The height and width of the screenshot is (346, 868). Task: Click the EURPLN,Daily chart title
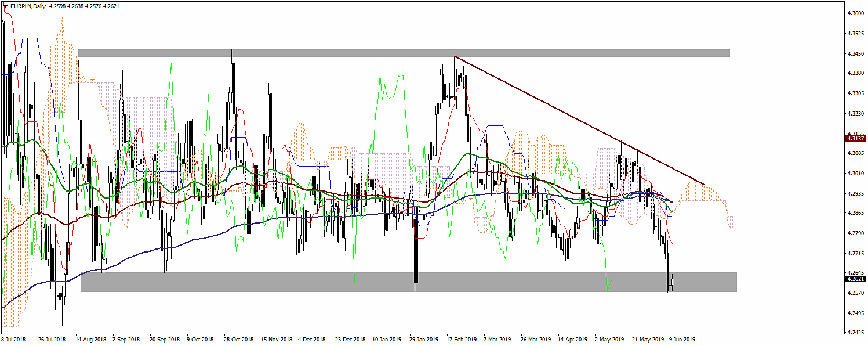tap(28, 5)
